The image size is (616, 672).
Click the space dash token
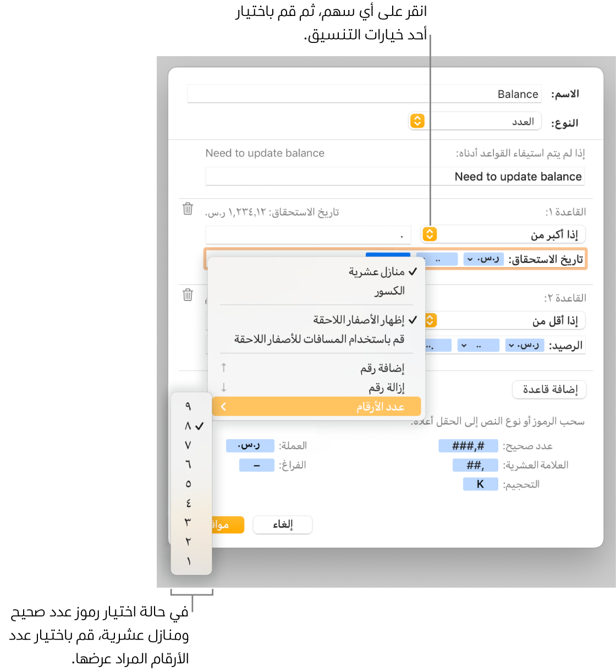[x=256, y=465]
